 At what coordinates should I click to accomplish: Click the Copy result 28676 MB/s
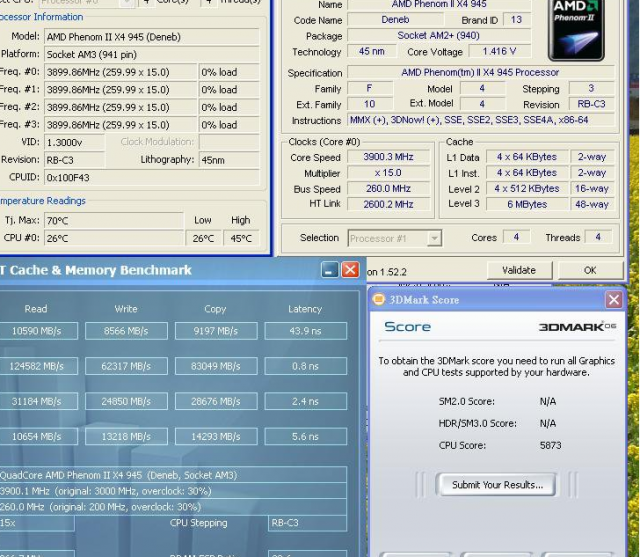tap(216, 402)
